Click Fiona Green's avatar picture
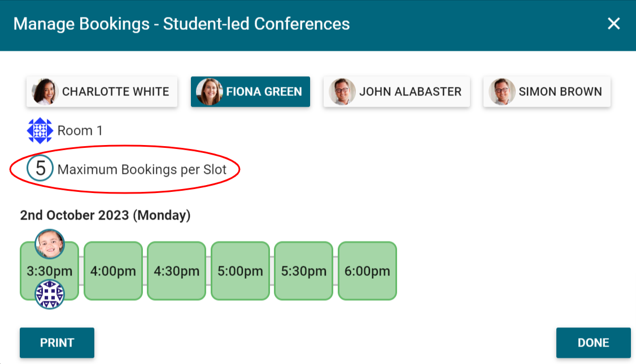 click(210, 91)
